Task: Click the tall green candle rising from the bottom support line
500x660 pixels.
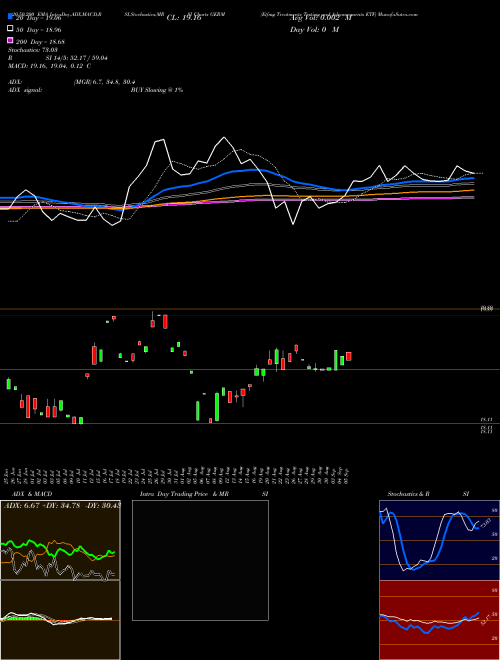Action: (217, 407)
